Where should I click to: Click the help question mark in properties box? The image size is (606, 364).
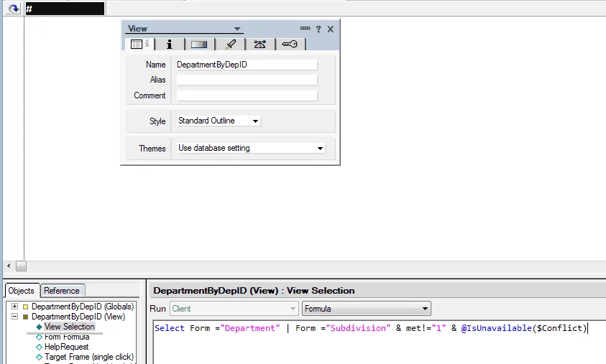318,29
